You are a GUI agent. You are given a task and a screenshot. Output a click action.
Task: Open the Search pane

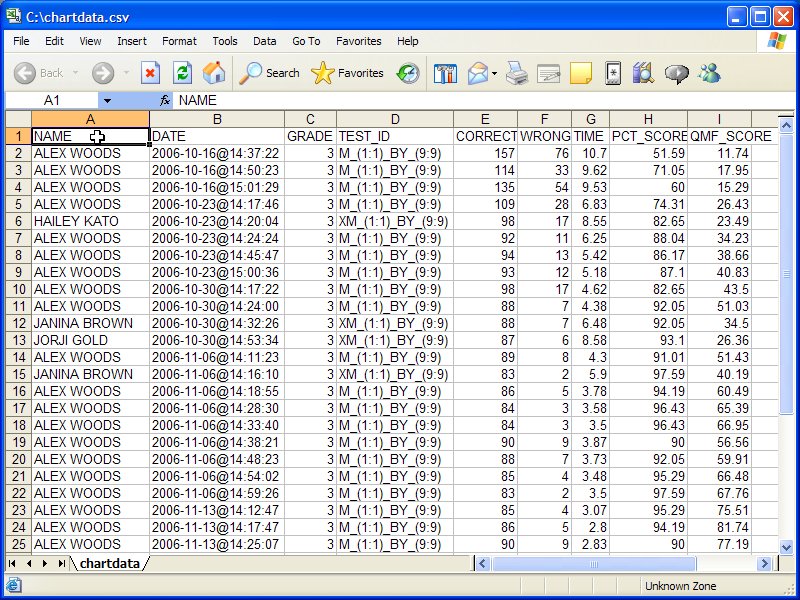click(270, 73)
